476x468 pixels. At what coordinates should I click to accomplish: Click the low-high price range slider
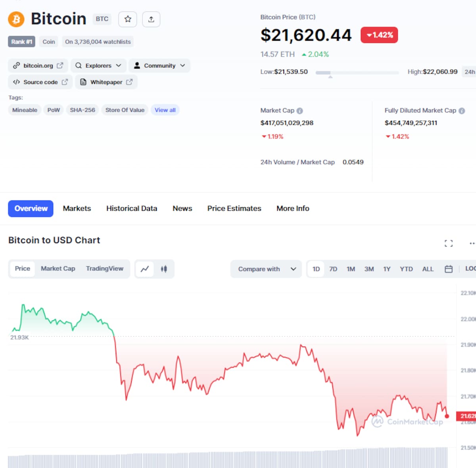(x=357, y=73)
